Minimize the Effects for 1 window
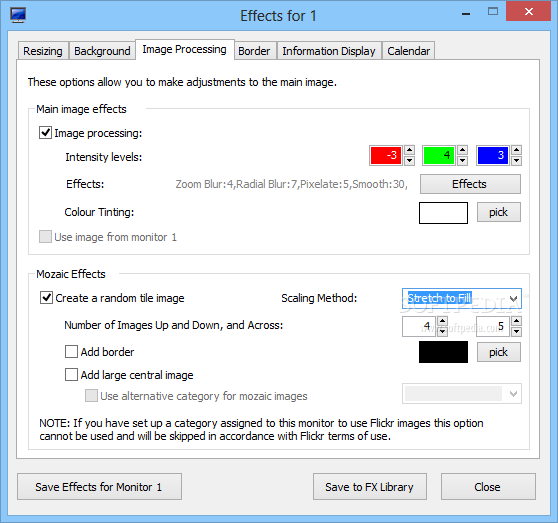This screenshot has height=523, width=558. coord(466,14)
